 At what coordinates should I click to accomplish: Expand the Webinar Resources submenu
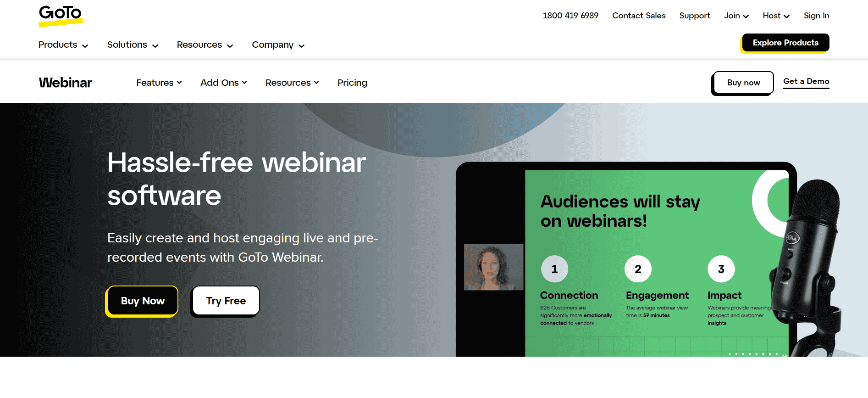[292, 83]
